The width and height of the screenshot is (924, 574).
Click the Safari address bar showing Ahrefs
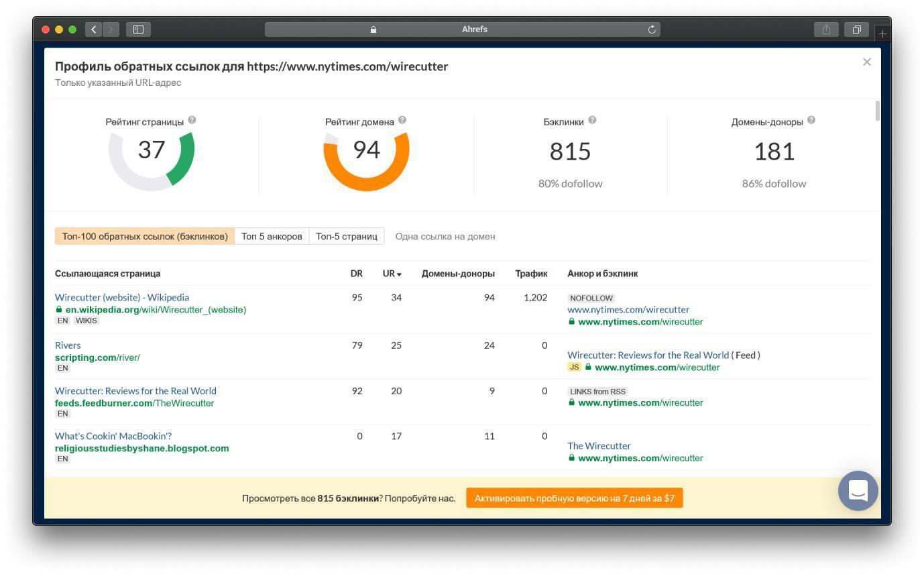(x=463, y=30)
